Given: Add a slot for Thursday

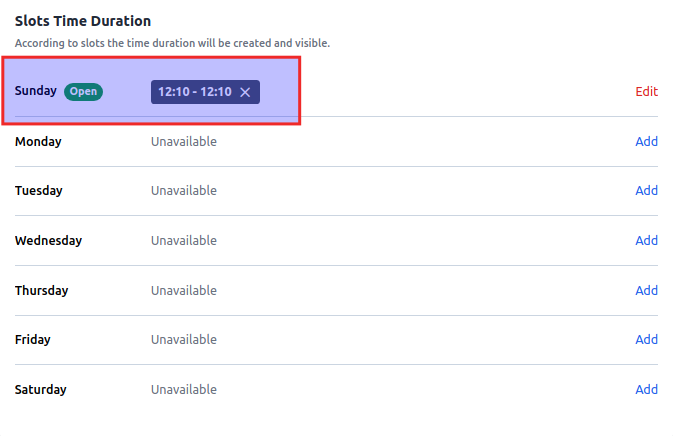Looking at the screenshot, I should click(646, 290).
